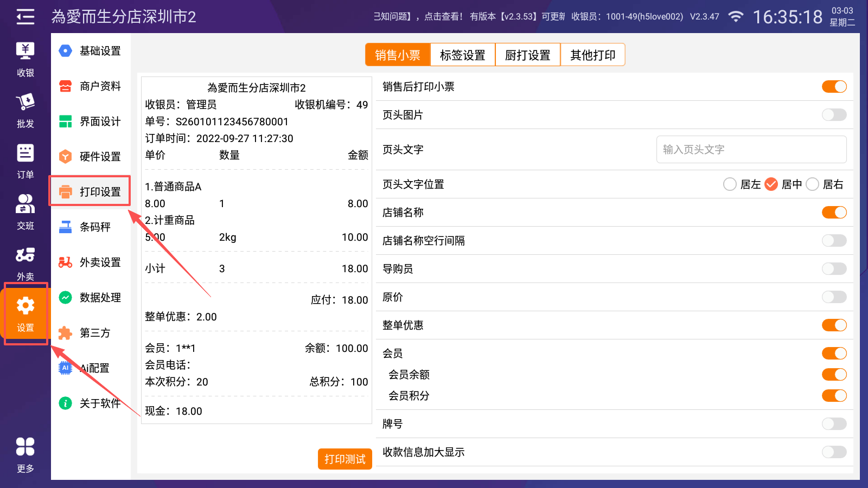
Task: Disable the 销售后打印小票 toggle
Action: point(834,87)
